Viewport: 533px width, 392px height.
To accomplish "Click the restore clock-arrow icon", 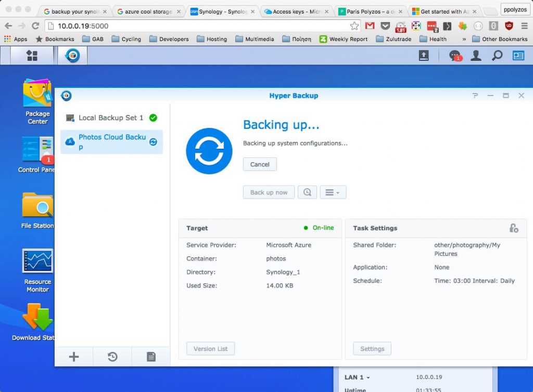I will click(x=112, y=357).
